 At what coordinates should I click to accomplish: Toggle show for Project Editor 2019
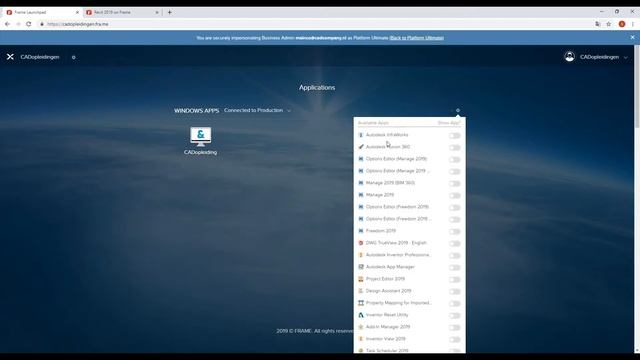pos(454,280)
